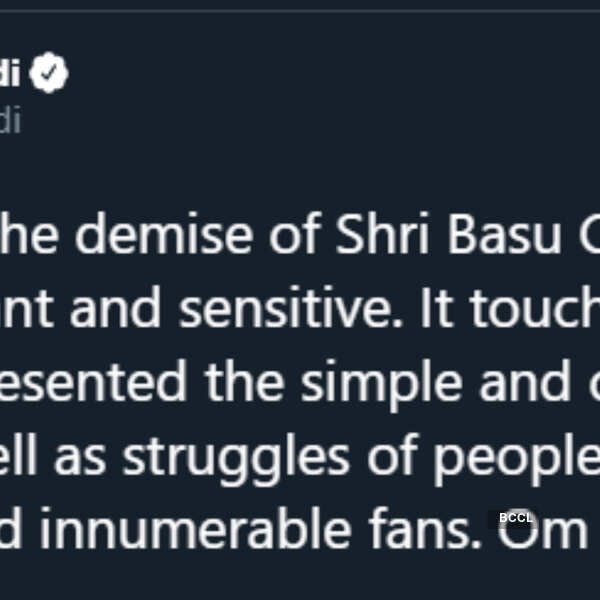Open the gray account handle below name
Viewport: 600px width, 600px height.
point(10,120)
